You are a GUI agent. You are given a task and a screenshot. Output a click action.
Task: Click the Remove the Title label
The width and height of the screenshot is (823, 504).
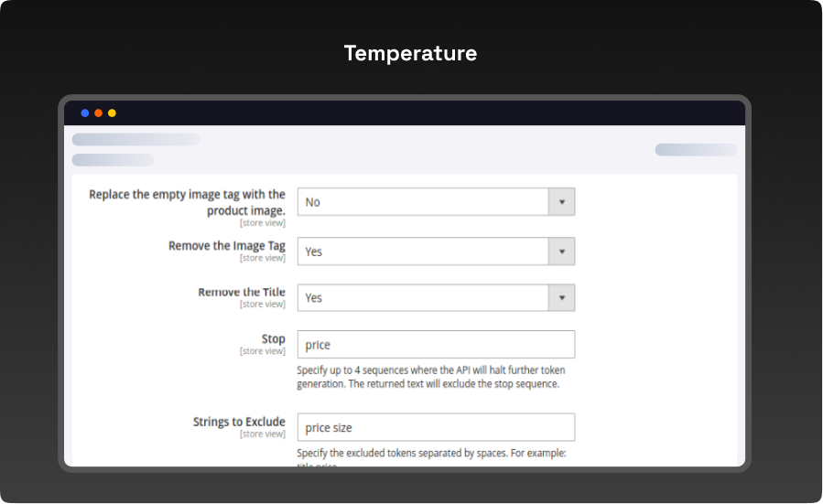coord(241,293)
